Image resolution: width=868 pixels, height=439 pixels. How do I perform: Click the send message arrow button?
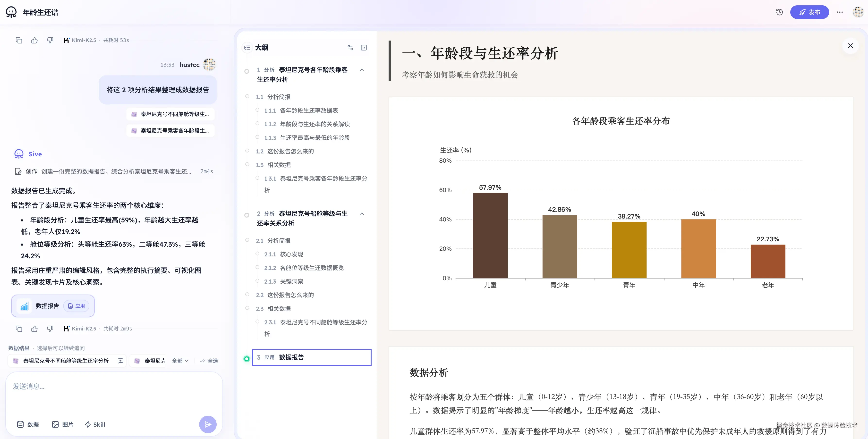[208, 424]
